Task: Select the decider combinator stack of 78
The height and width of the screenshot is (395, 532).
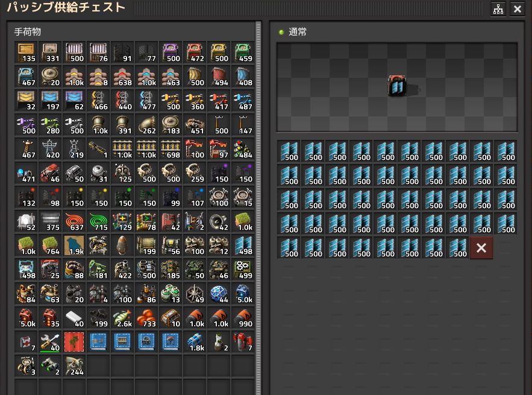Action: click(146, 221)
